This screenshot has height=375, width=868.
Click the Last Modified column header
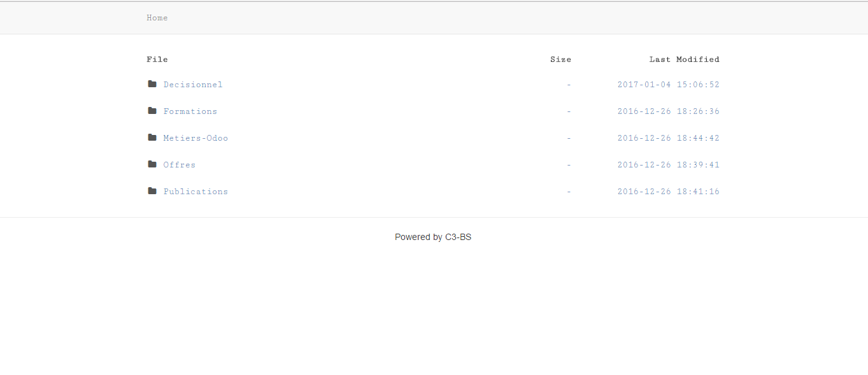[684, 59]
